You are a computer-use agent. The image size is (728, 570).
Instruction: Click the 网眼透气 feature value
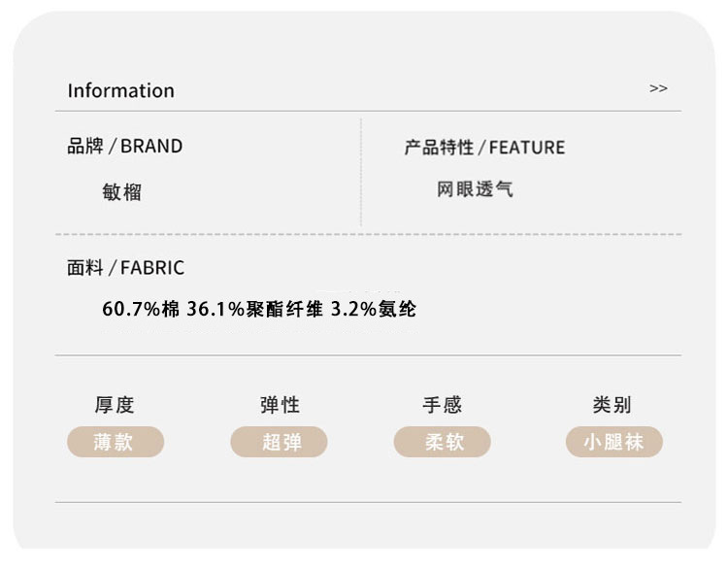tap(475, 189)
